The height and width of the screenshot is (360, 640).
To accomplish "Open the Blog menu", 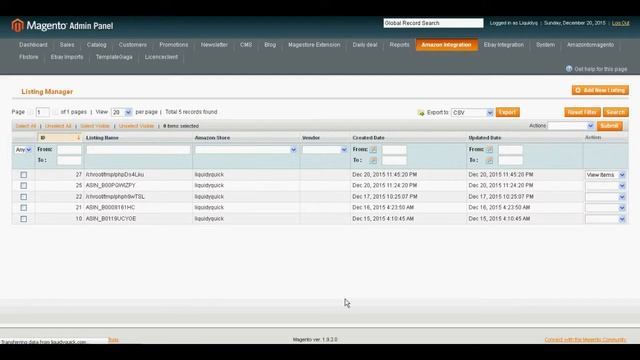I will (x=270, y=45).
